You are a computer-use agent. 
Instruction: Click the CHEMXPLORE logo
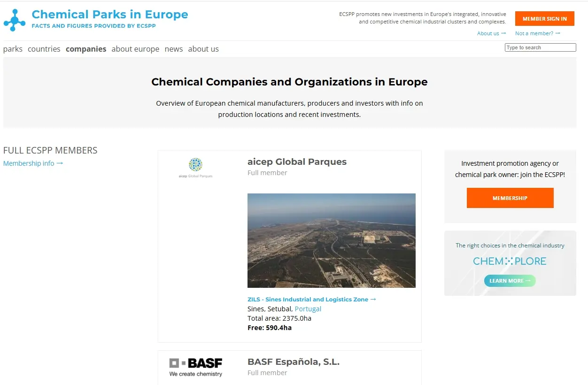[510, 261]
